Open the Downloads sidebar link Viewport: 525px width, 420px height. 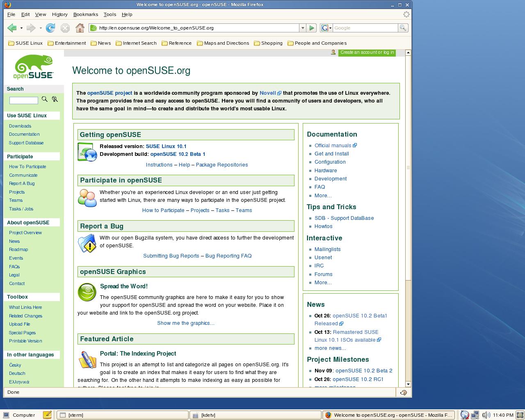pyautogui.click(x=20, y=126)
